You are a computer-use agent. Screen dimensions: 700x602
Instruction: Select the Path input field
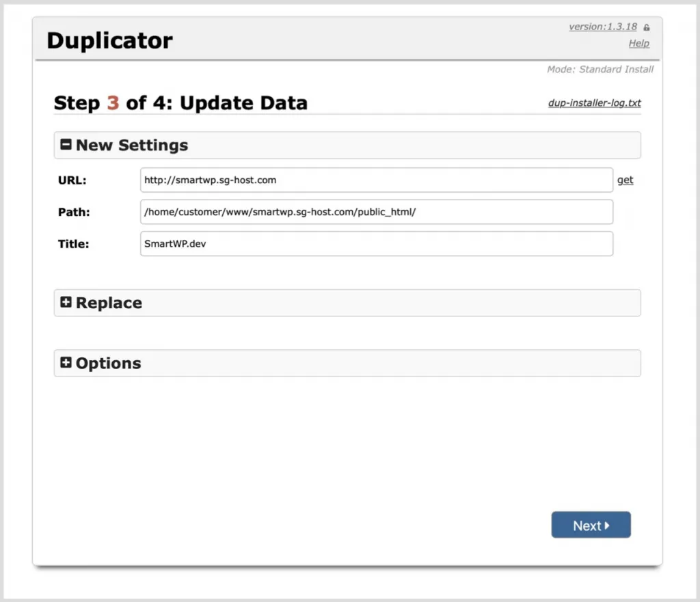pyautogui.click(x=376, y=212)
